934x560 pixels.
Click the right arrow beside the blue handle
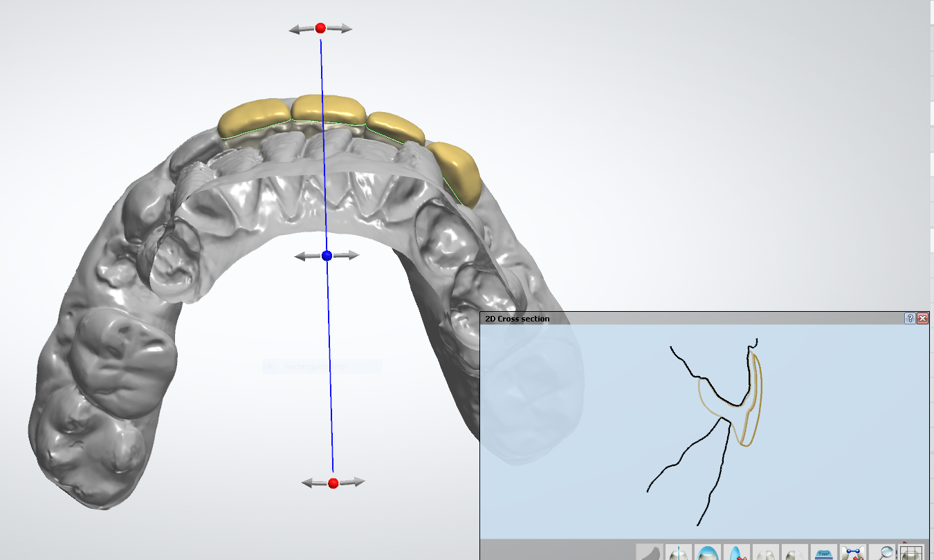click(347, 256)
